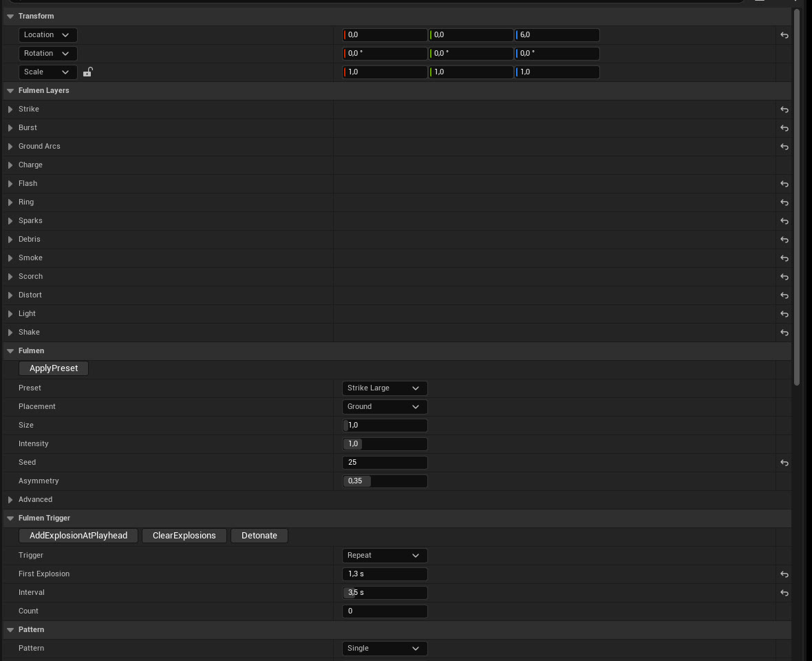This screenshot has height=661, width=812.
Task: Click the ClearExplosions button
Action: point(184,536)
